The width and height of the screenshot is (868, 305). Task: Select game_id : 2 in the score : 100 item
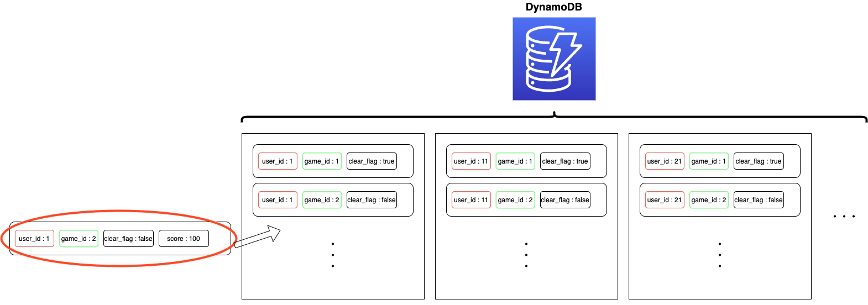79,239
